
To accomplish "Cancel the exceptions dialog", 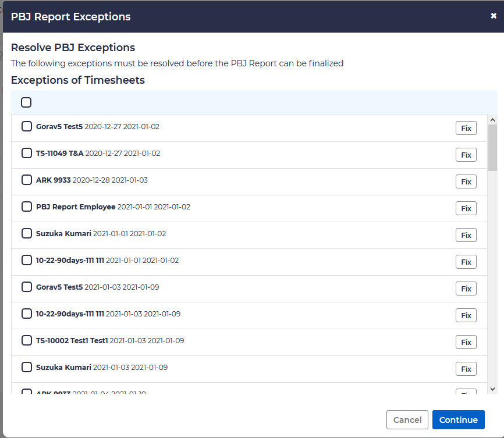I will 407,420.
